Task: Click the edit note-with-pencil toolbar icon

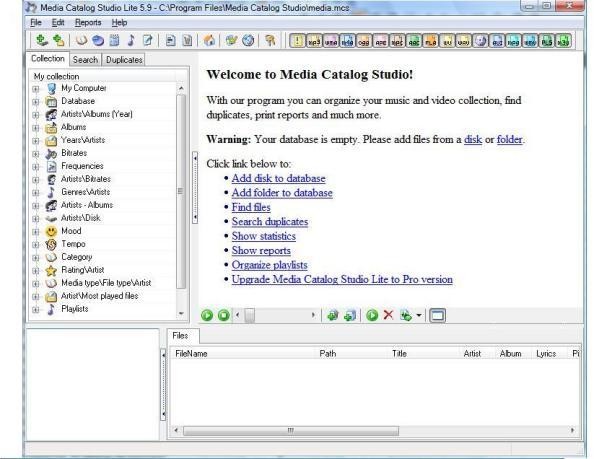Action: 148,40
